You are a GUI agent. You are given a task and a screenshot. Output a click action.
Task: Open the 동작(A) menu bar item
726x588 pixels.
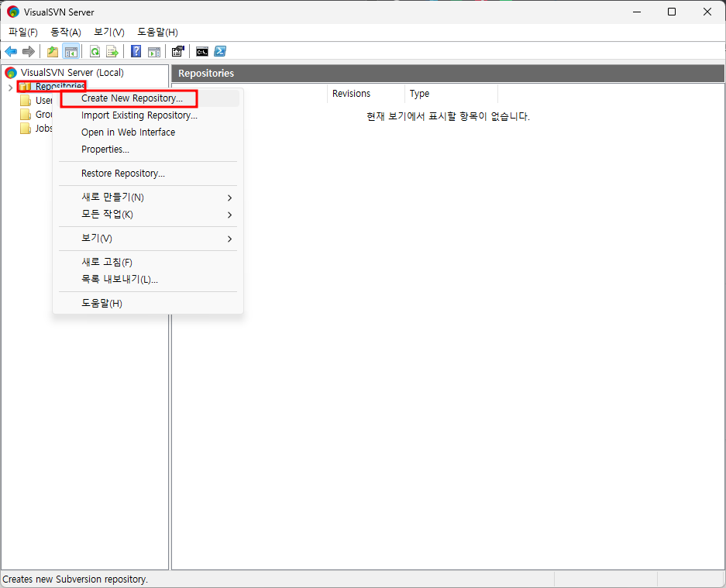(66, 32)
